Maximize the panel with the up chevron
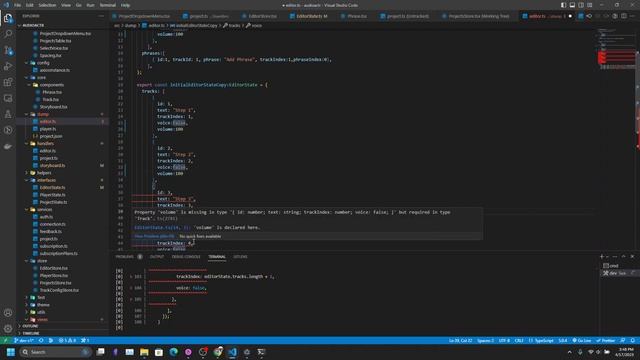This screenshot has width=640, height=360. 623,256
